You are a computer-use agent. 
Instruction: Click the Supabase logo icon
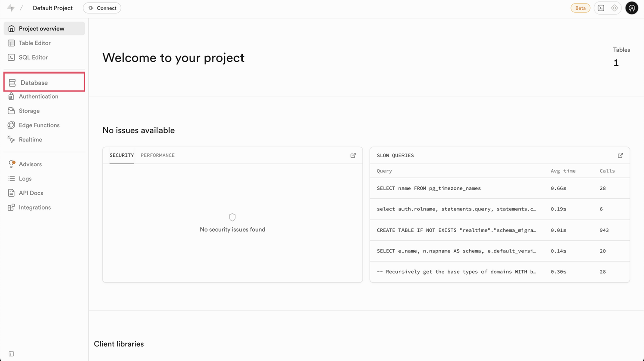[11, 8]
